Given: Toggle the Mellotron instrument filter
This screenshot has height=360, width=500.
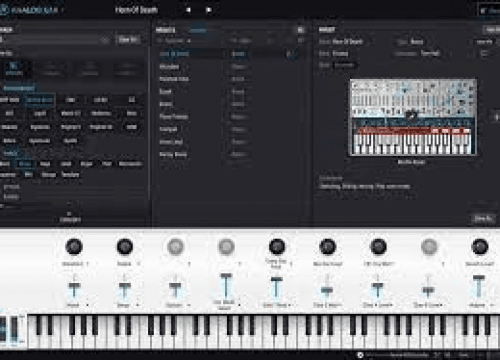Looking at the screenshot, I should pyautogui.click(x=101, y=114).
